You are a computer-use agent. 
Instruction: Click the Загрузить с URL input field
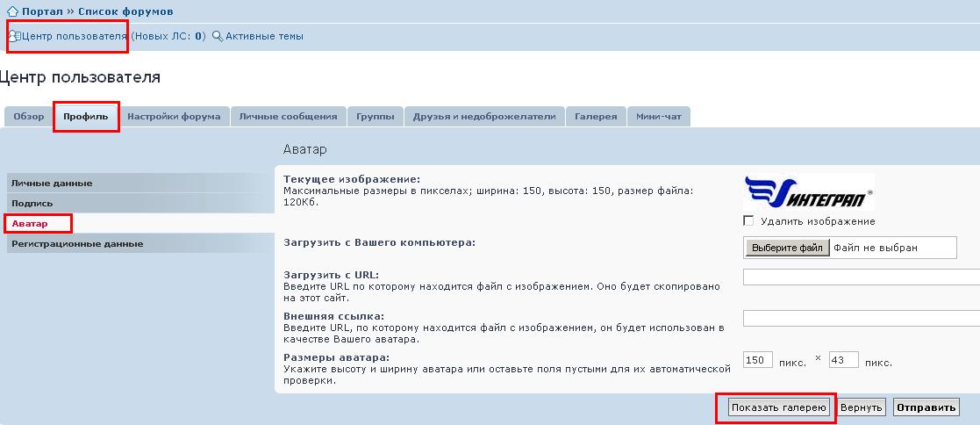click(x=861, y=277)
